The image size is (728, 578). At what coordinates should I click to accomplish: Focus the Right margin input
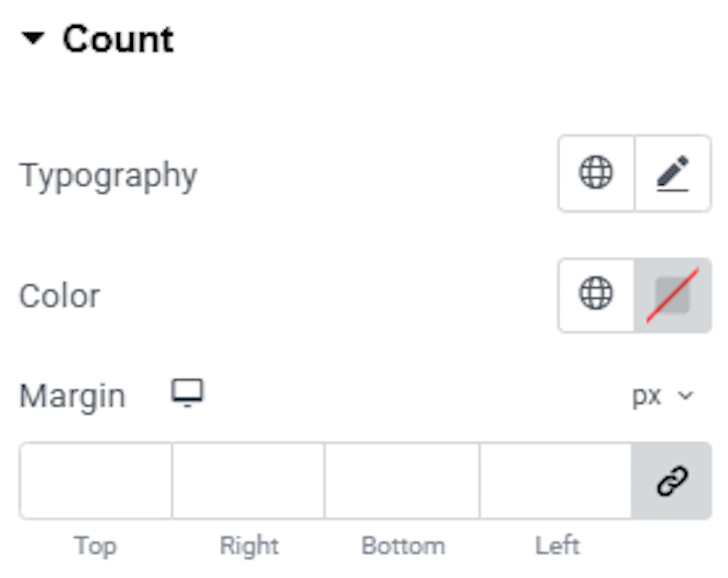coord(249,480)
